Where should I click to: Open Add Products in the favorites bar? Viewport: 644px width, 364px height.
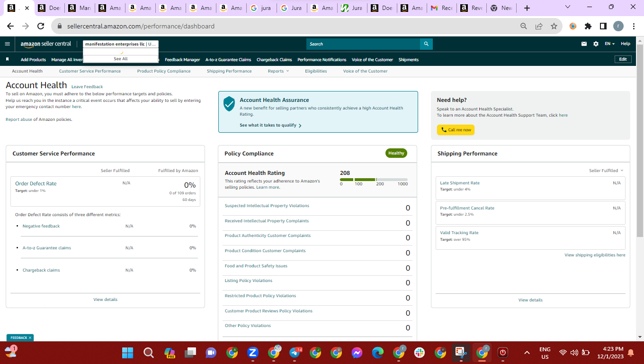point(33,60)
